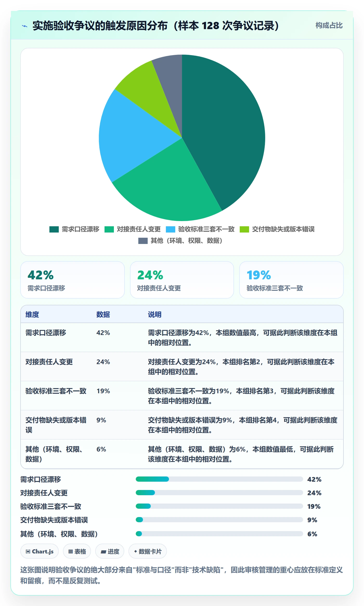Toggle the 交付物缺失或版本错误 legend swatch
The height and width of the screenshot is (606, 364).
(x=244, y=229)
